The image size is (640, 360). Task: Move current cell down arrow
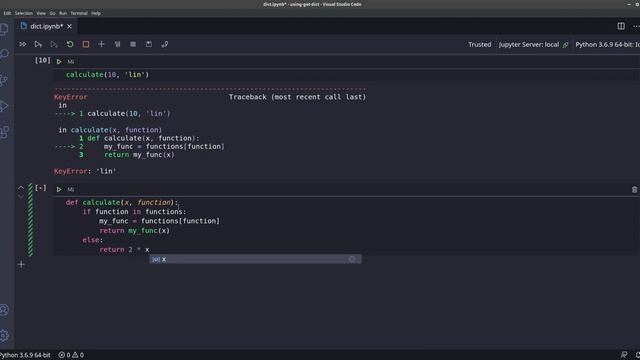[x=21, y=196]
